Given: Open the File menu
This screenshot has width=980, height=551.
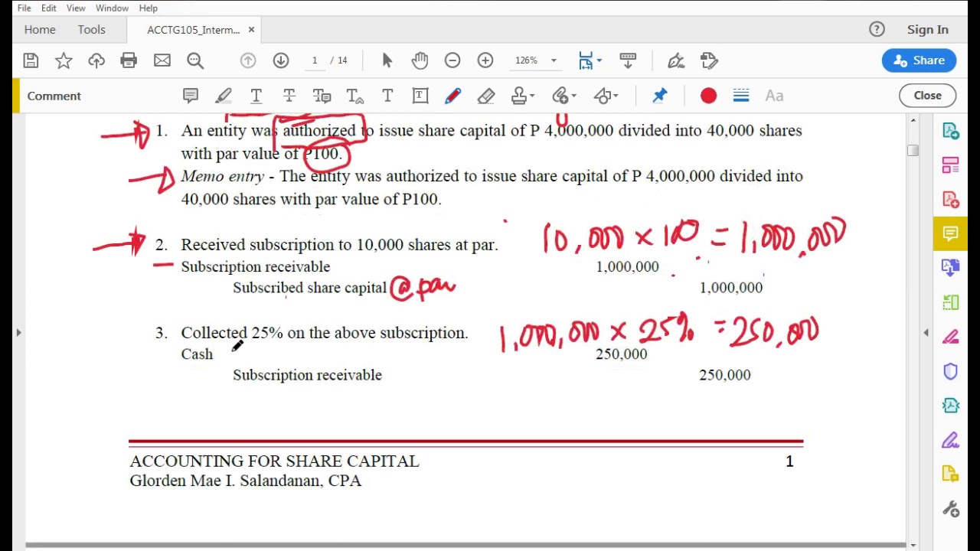Looking at the screenshot, I should [x=24, y=8].
